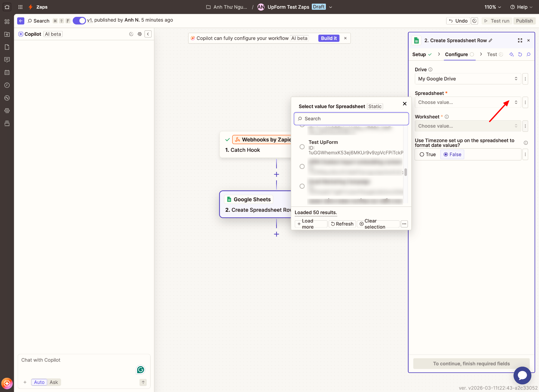Add step after Google Sheets with plus

(277, 234)
